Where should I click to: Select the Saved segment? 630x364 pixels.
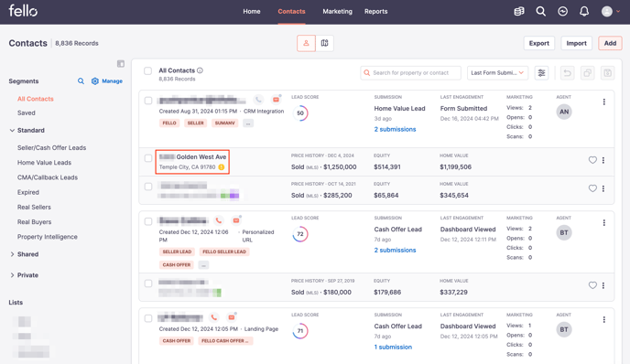tap(27, 113)
